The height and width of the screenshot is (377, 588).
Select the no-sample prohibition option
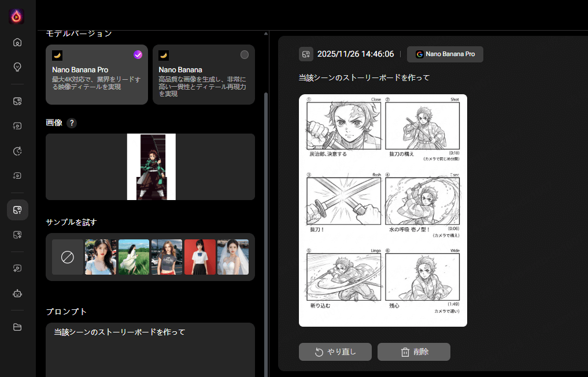68,256
